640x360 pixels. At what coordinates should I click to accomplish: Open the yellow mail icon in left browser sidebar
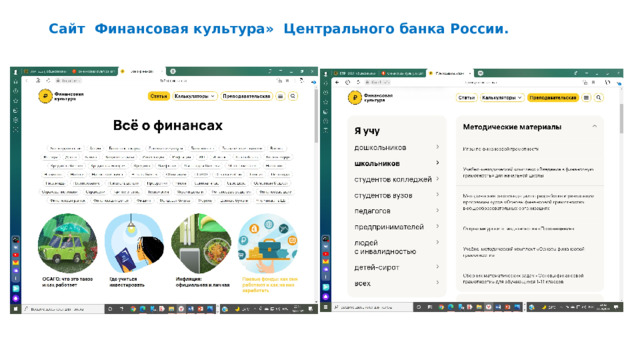16,262
